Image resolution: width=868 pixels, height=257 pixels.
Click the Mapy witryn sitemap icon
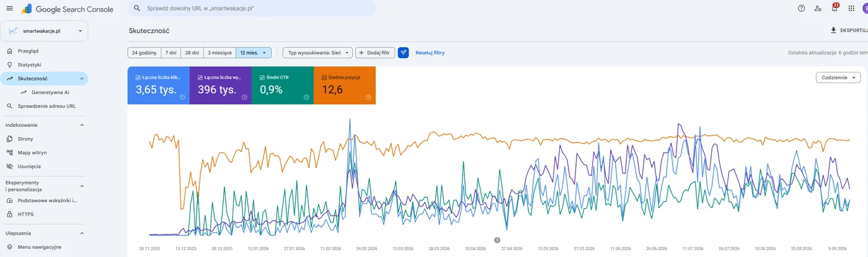point(9,152)
